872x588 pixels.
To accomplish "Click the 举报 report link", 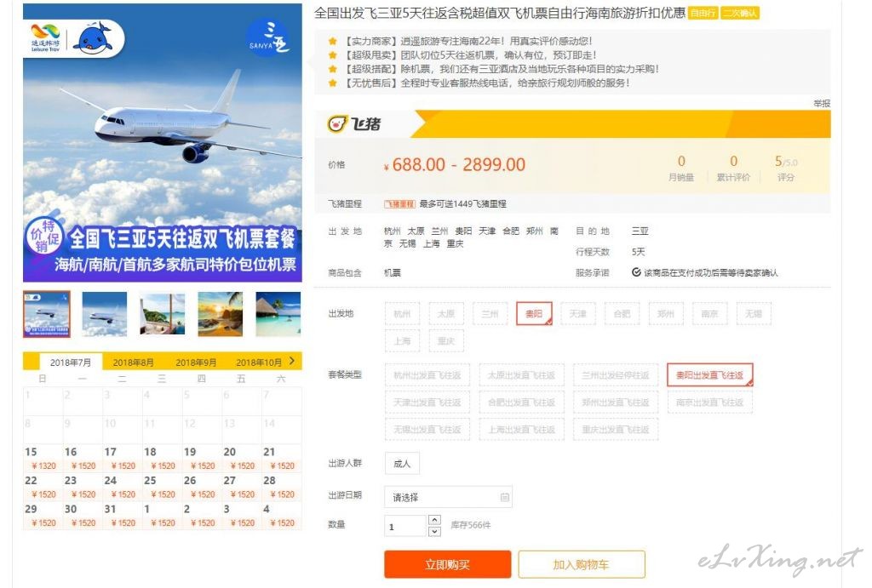I will [x=822, y=103].
